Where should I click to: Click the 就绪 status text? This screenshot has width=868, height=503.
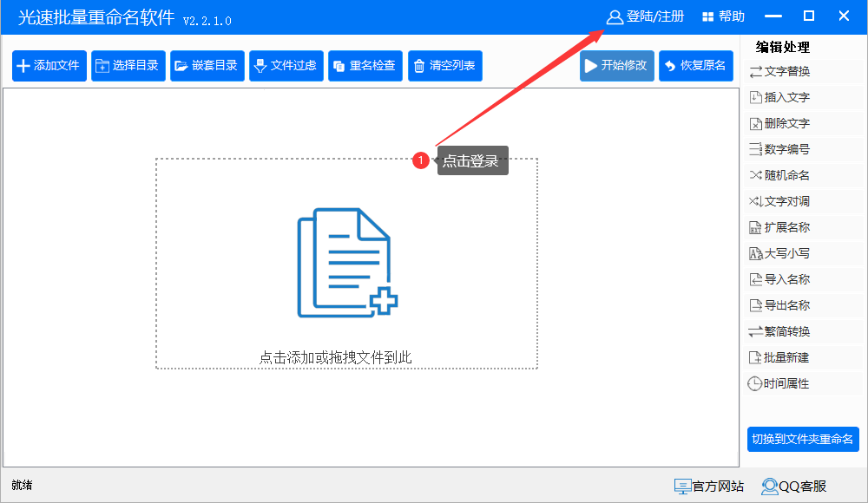pos(23,486)
